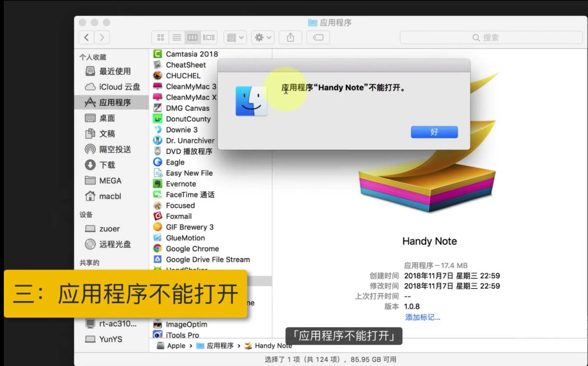Open the item grouping dropdown
Viewport: 588px width, 366px height.
[234, 37]
